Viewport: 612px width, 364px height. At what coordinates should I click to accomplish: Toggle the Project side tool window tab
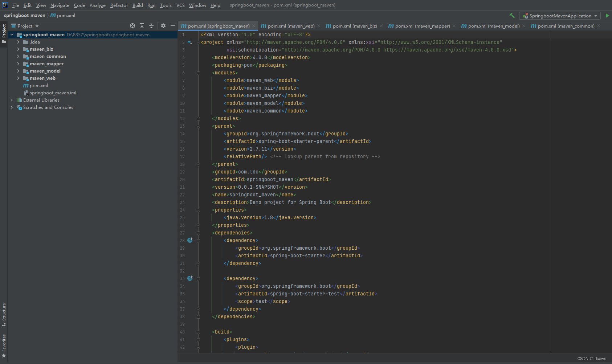coord(4,33)
